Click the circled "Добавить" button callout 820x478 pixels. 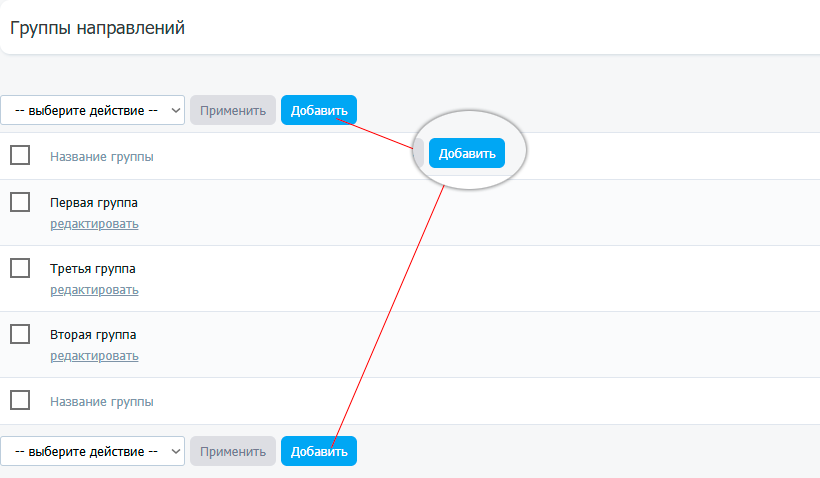tap(467, 153)
